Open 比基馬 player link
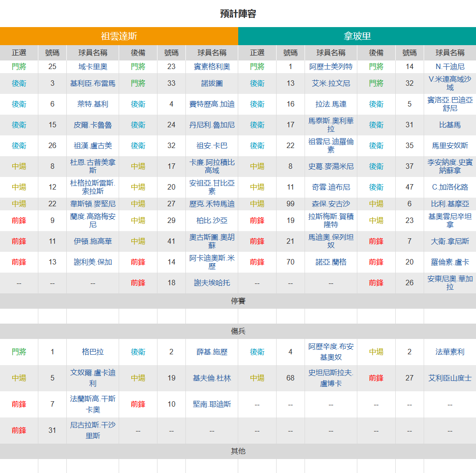This screenshot has height=473, width=476. click(x=450, y=125)
